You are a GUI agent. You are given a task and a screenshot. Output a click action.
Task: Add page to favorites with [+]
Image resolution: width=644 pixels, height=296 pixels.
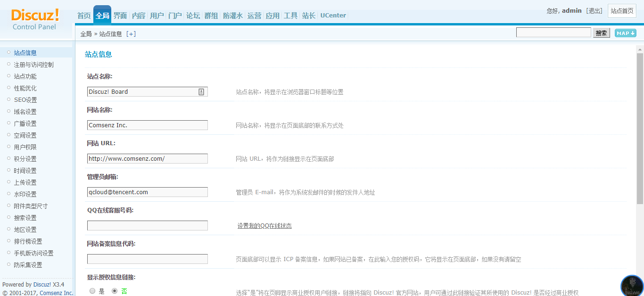[x=131, y=34]
